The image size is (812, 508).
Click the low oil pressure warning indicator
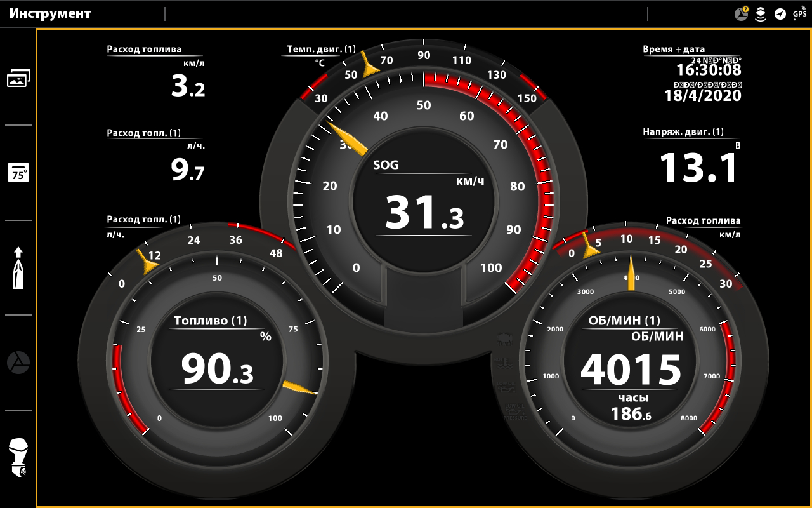click(x=514, y=410)
